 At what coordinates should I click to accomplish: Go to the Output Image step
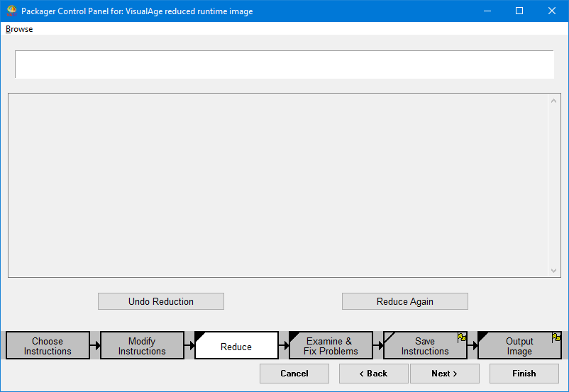(519, 346)
